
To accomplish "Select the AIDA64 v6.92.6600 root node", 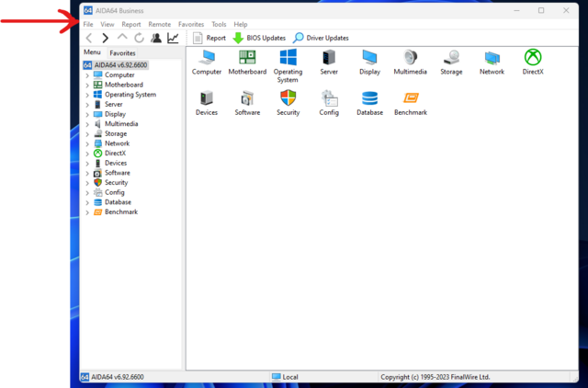I will click(x=120, y=65).
